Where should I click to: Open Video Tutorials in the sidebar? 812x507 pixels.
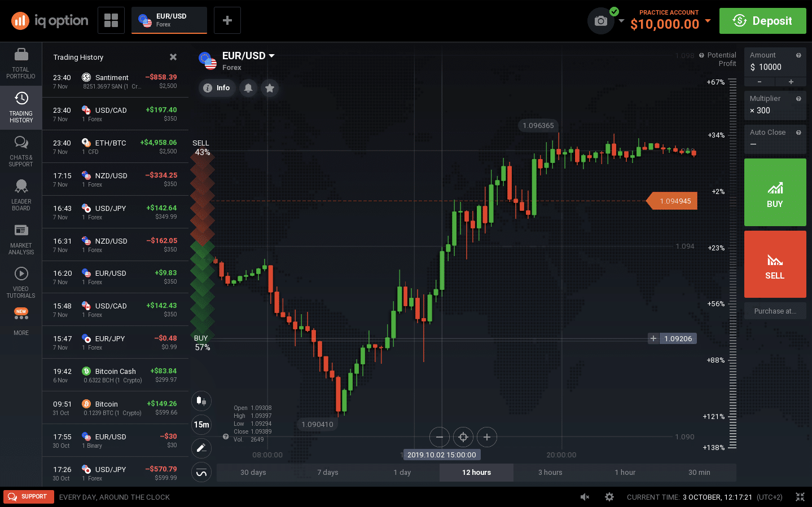pos(21,283)
